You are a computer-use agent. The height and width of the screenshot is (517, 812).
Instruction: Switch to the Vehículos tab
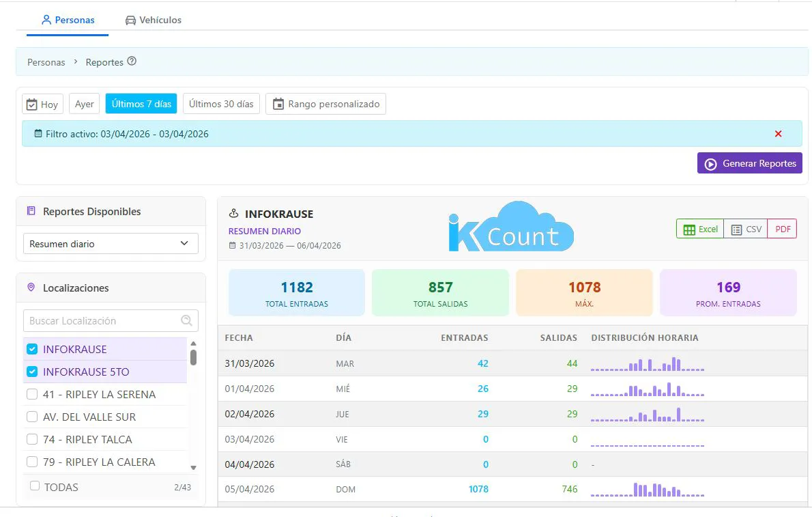point(153,20)
